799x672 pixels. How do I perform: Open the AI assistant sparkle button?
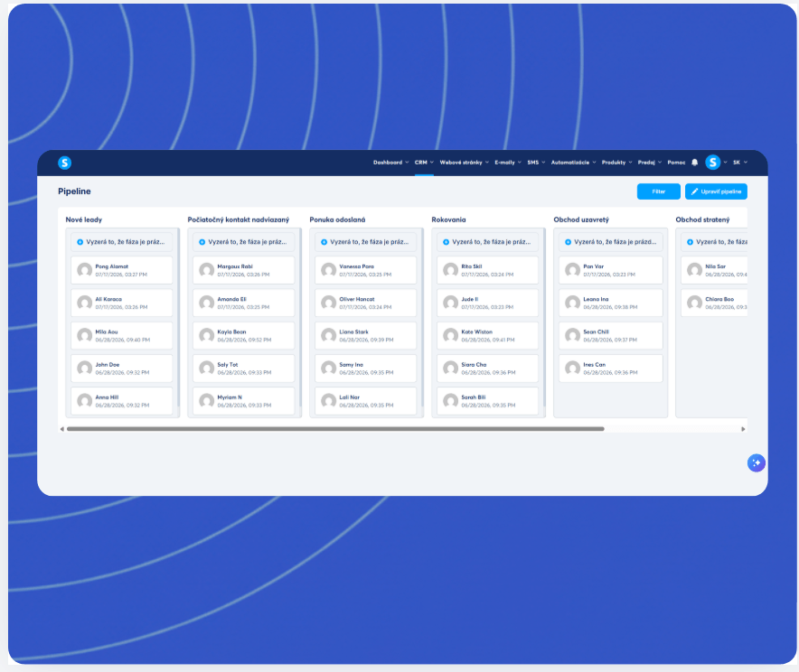757,462
